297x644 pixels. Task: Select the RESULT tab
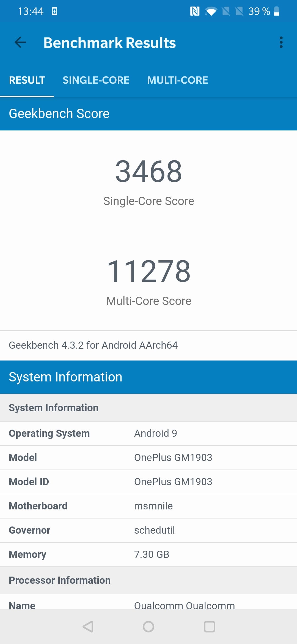coord(27,80)
